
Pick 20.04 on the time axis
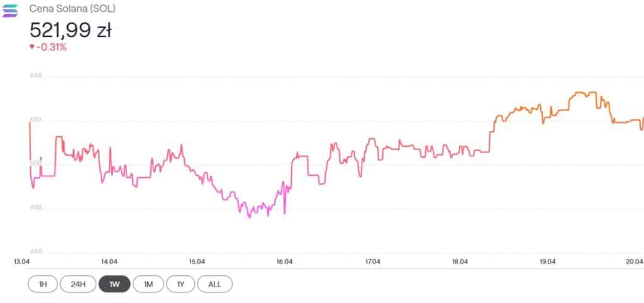(x=634, y=261)
